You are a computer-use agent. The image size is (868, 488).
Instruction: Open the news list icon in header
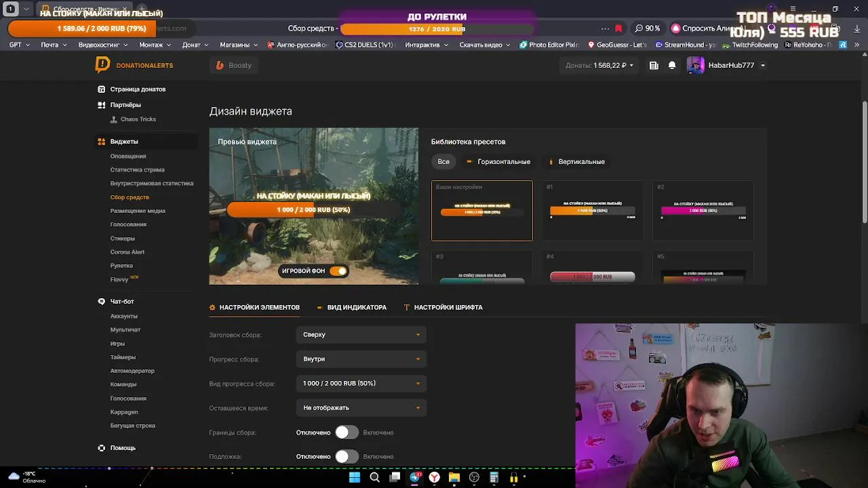[654, 66]
